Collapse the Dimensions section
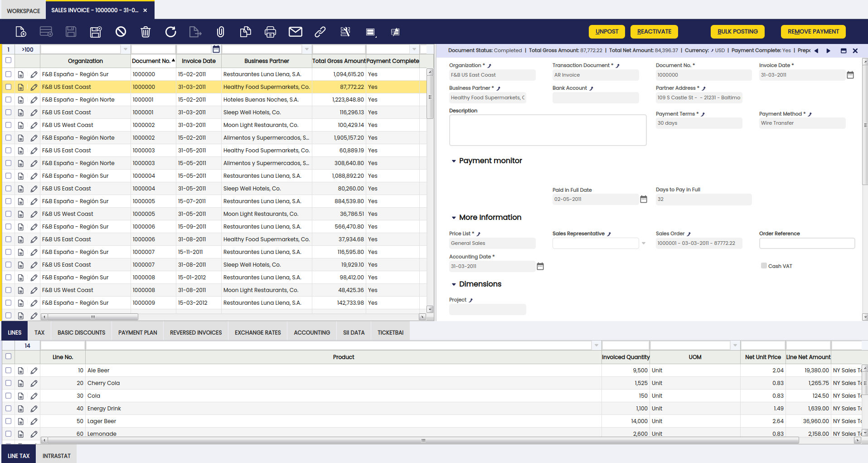Image resolution: width=868 pixels, height=463 pixels. pyautogui.click(x=454, y=284)
